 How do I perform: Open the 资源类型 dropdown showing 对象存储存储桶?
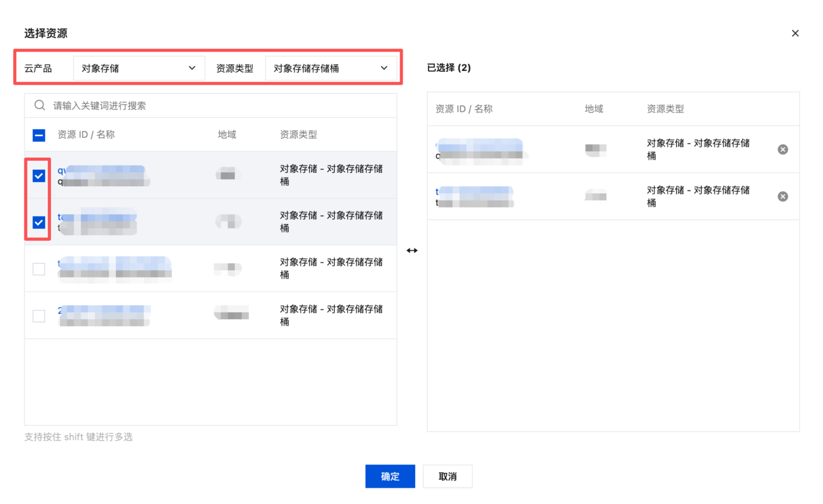coord(331,68)
